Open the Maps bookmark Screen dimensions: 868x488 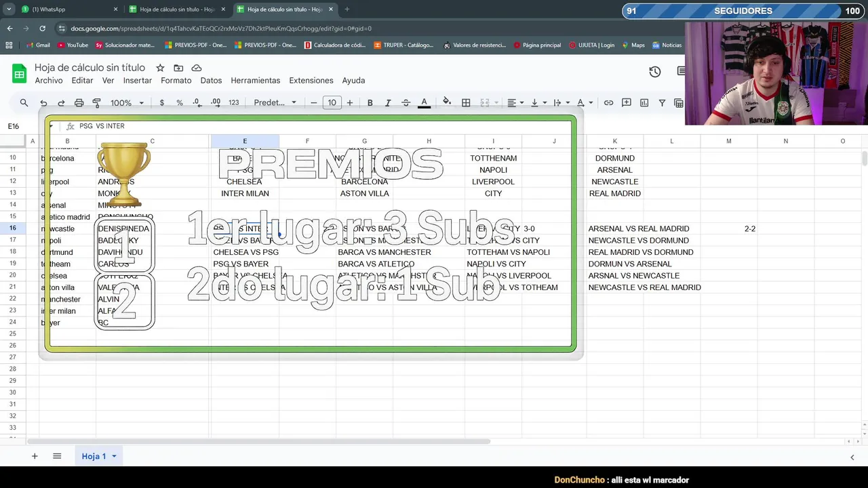632,45
